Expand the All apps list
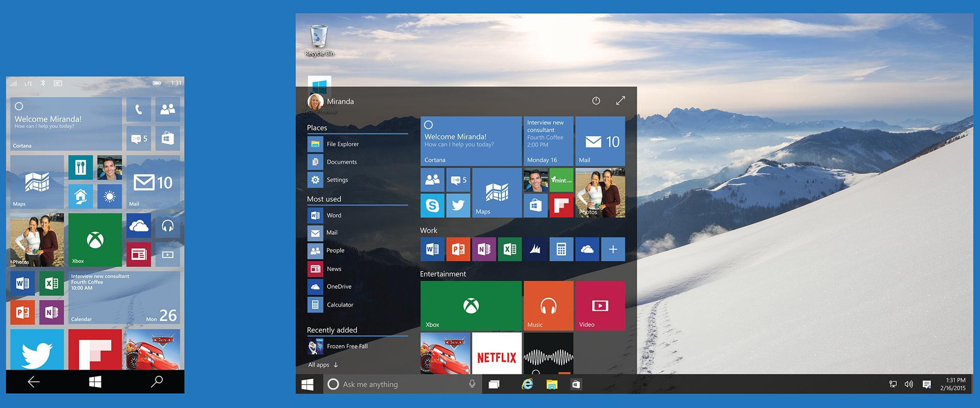Viewport: 980px width, 408px height. pos(323,365)
